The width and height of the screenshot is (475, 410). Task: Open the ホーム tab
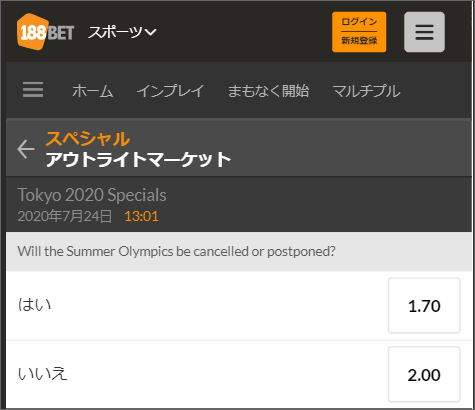tap(93, 91)
